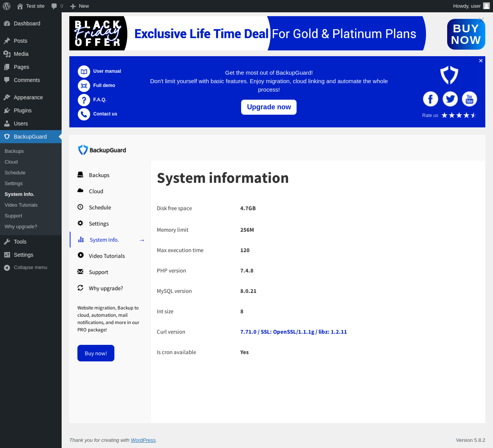Click the Video Tutorials play icon
The image size is (493, 448).
(80, 255)
